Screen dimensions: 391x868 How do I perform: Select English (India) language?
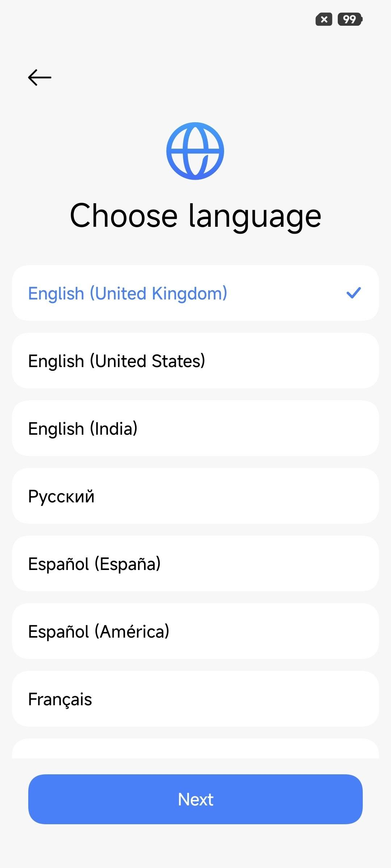[195, 429]
